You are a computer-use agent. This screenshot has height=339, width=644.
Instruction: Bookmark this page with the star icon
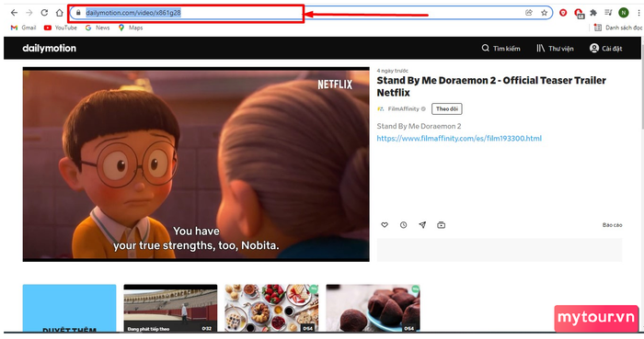pyautogui.click(x=545, y=13)
